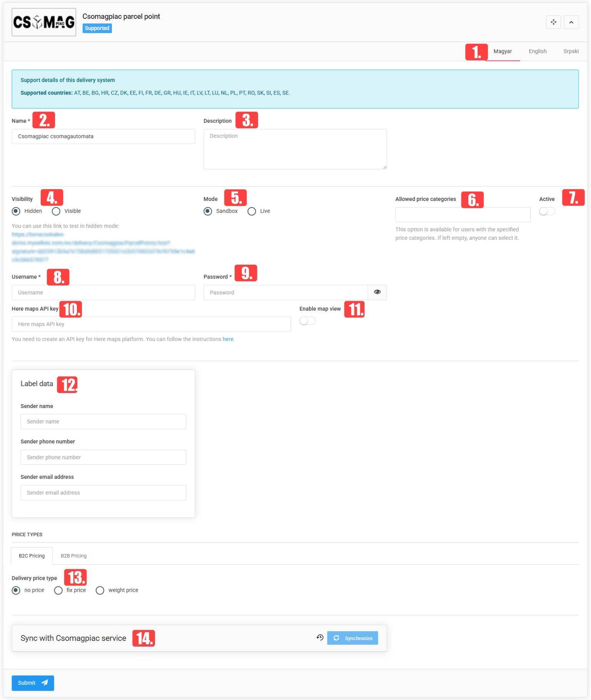Image resolution: width=591 pixels, height=700 pixels.
Task: Click 'Support details of this delivery system' text
Action: point(68,80)
